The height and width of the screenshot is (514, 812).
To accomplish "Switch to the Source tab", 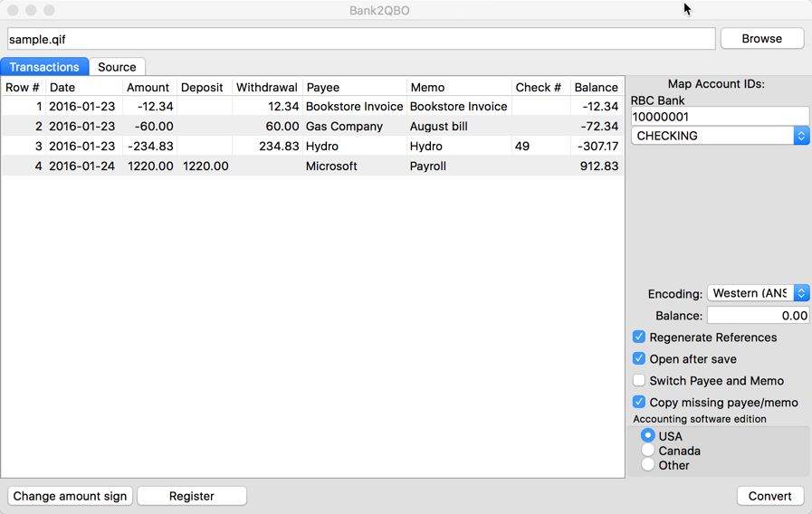I will tap(117, 67).
